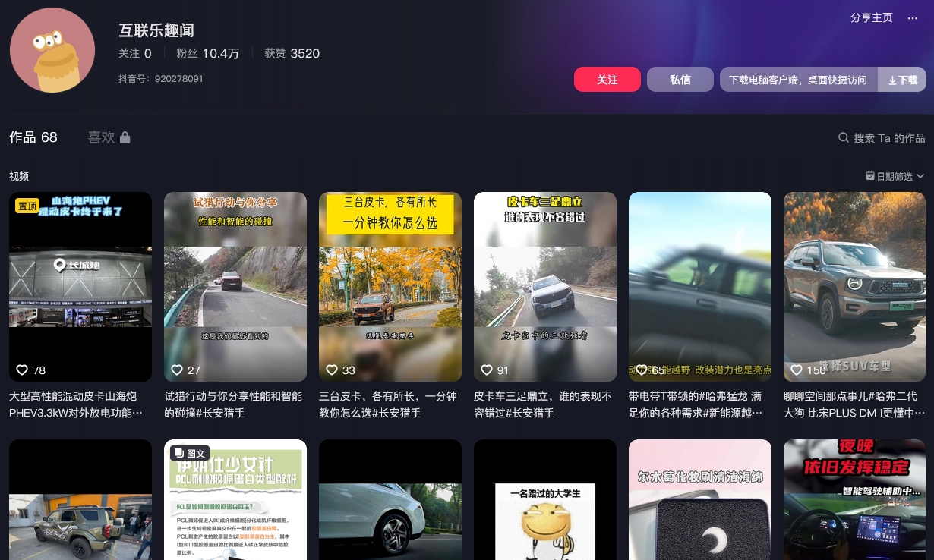Open the 选择SUV车型 video thumbnail
This screenshot has height=560, width=934.
tap(855, 287)
